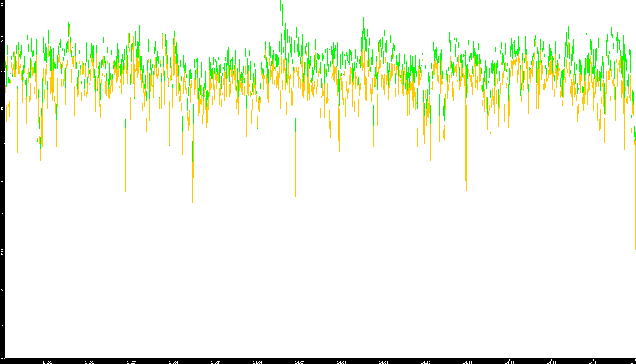Click the 14:13 time axis label
The height and width of the screenshot is (364, 636).
tap(552, 362)
